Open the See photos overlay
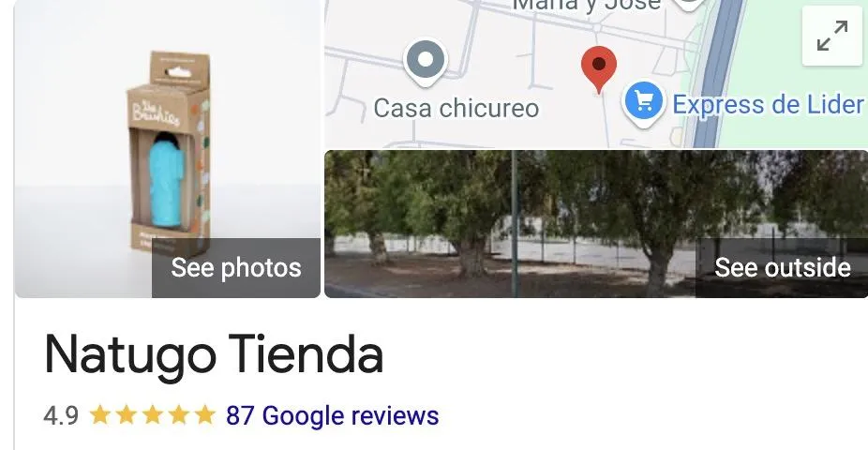The height and width of the screenshot is (450, 868). (x=236, y=268)
